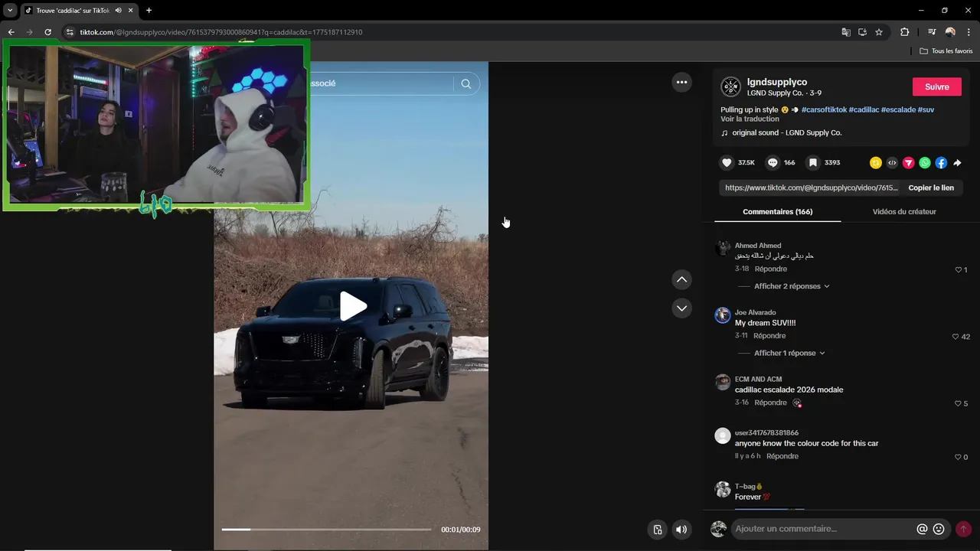Expand the 1 reply under Joe Alvarado
The height and width of the screenshot is (551, 980).
[x=789, y=353]
